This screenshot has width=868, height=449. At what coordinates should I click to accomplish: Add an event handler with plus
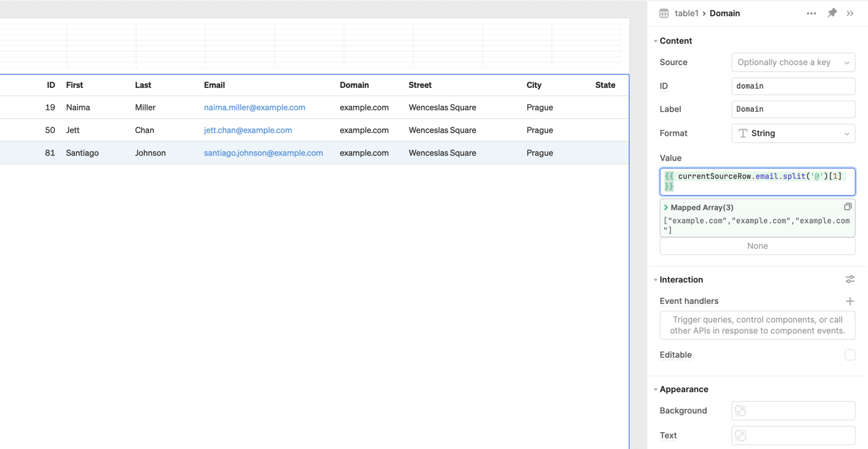click(x=850, y=301)
